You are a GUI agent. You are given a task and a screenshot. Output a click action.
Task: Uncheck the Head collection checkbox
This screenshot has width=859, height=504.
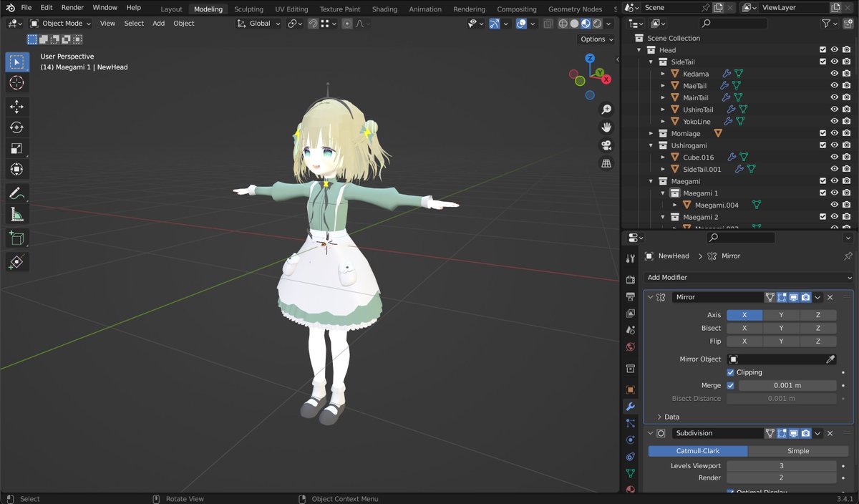(x=822, y=50)
